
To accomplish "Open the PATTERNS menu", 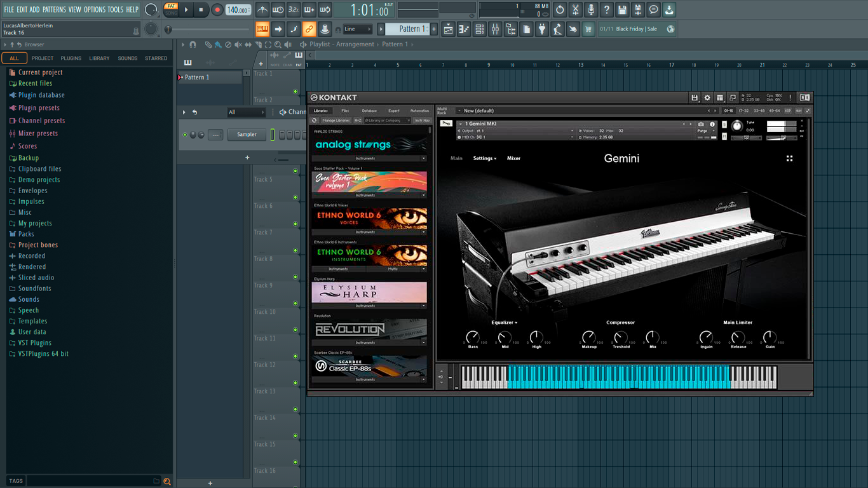I will click(x=54, y=10).
